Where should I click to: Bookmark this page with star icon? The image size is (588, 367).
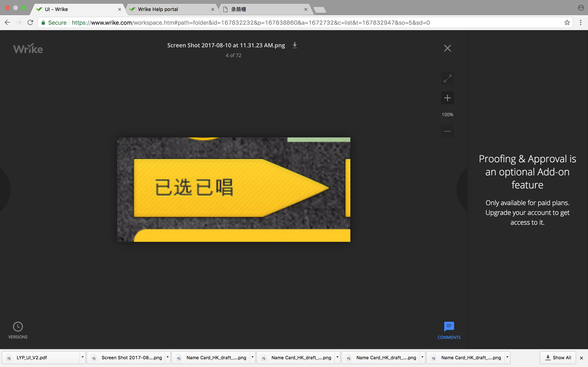coord(567,23)
